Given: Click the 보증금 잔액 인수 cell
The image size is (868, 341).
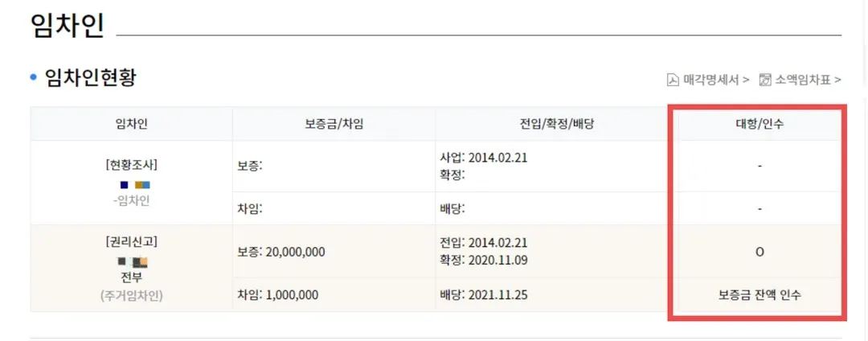Looking at the screenshot, I should pyautogui.click(x=759, y=295).
